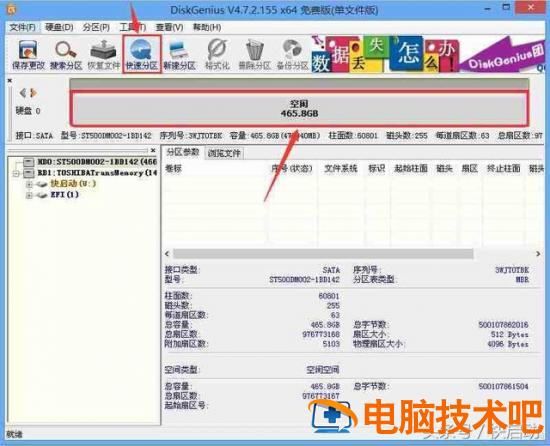This screenshot has width=550, height=446.
Task: Open the 查看(V) menu
Action: (169, 27)
